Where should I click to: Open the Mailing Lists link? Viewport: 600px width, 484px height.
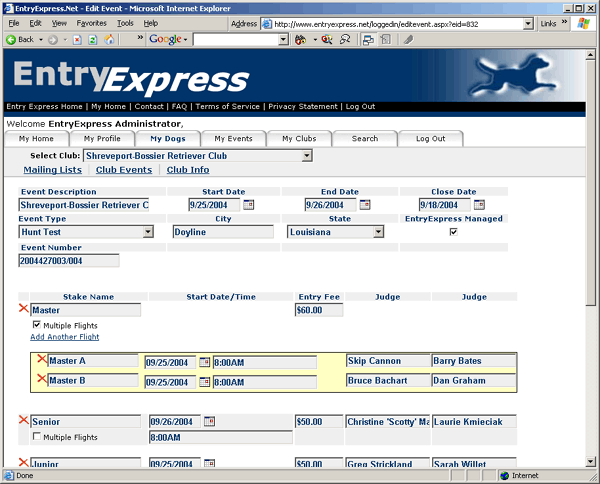[x=52, y=170]
